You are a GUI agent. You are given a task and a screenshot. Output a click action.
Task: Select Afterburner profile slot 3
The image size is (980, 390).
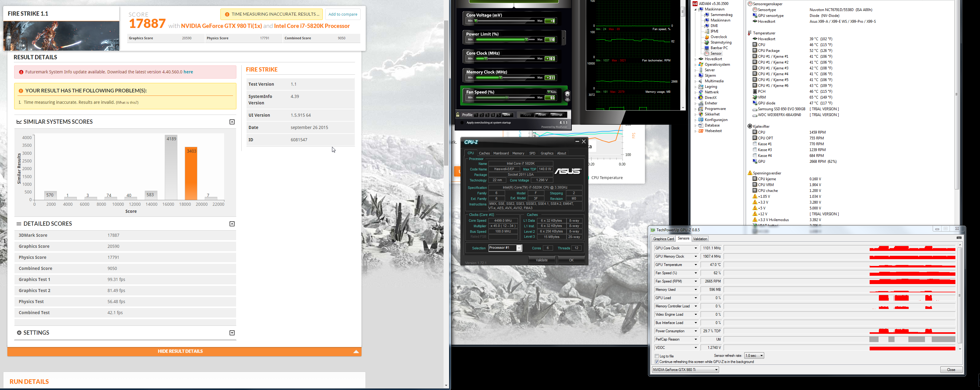pyautogui.click(x=487, y=115)
